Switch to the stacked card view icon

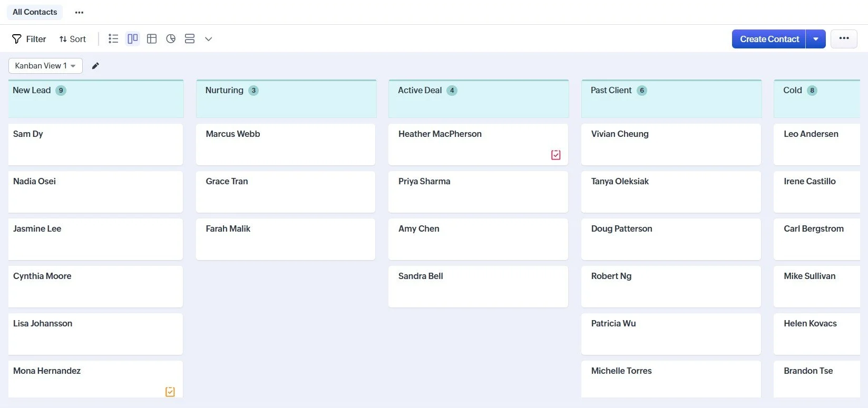pyautogui.click(x=190, y=38)
